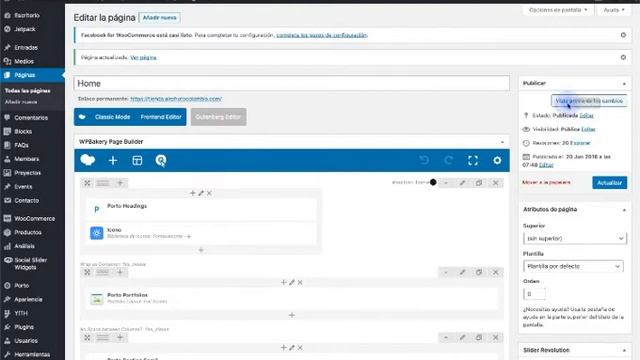
Task: Click the Orden number field
Action: coord(534,294)
